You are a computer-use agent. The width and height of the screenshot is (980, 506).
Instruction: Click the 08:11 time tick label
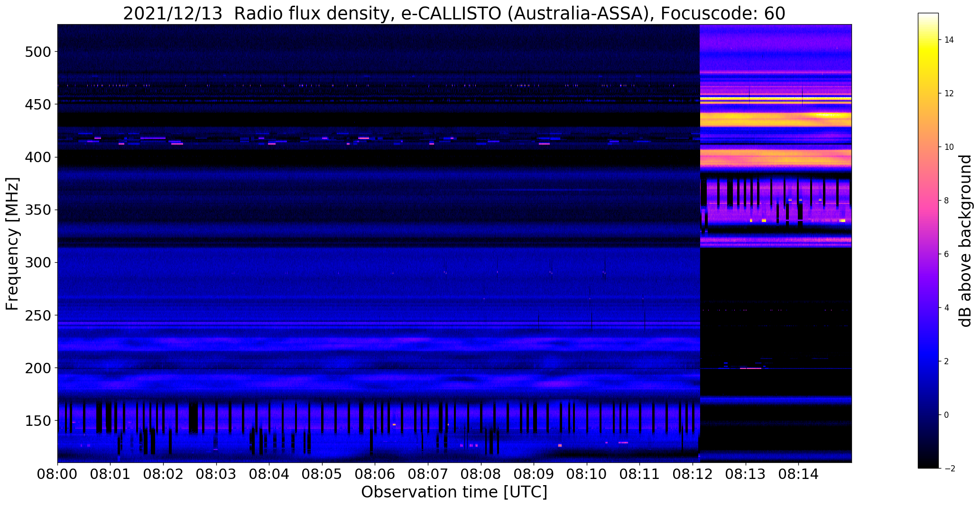[639, 474]
